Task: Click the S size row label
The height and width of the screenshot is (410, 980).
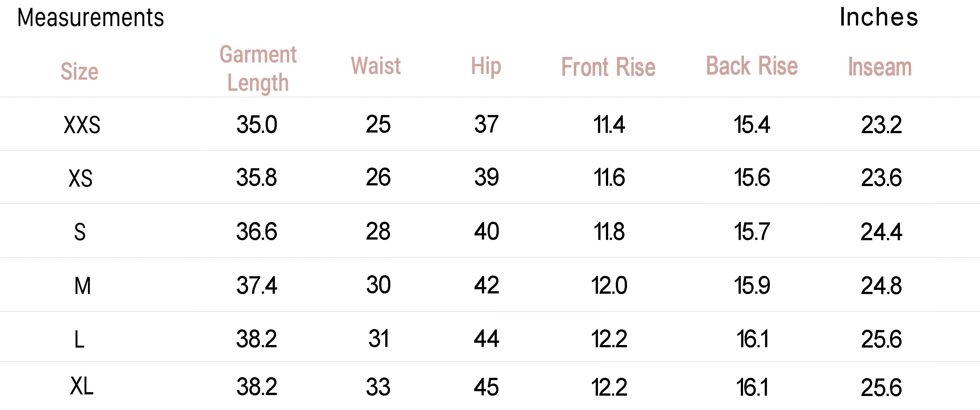Action: pos(79,232)
